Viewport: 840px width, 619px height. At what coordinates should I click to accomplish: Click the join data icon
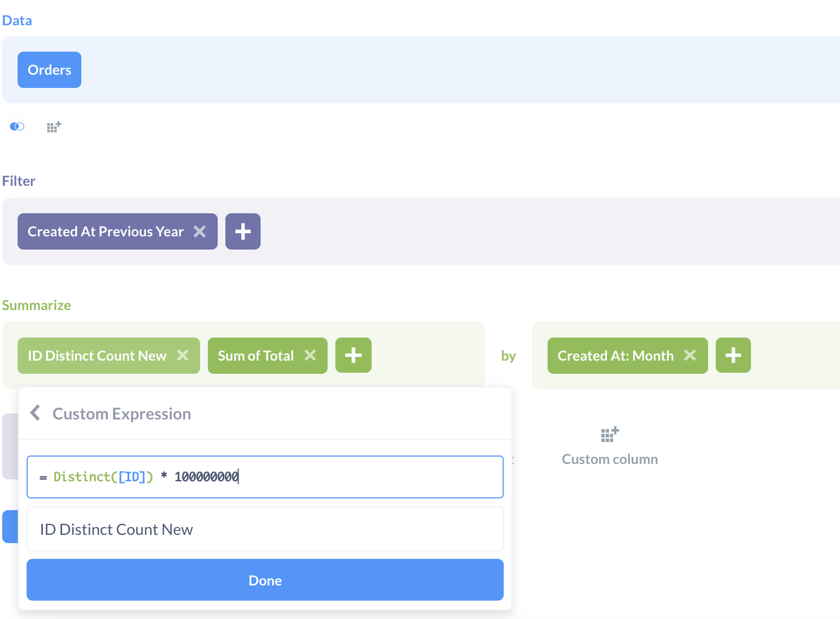pos(17,126)
